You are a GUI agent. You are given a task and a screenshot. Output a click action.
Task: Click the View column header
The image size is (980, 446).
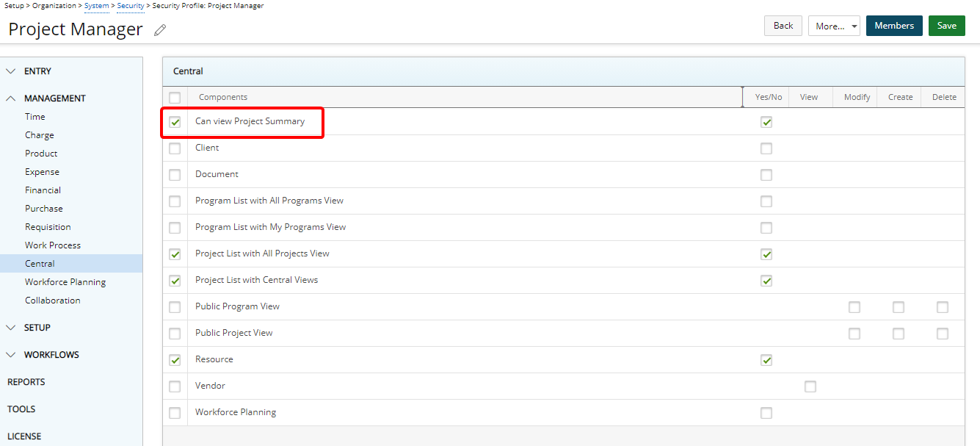809,97
